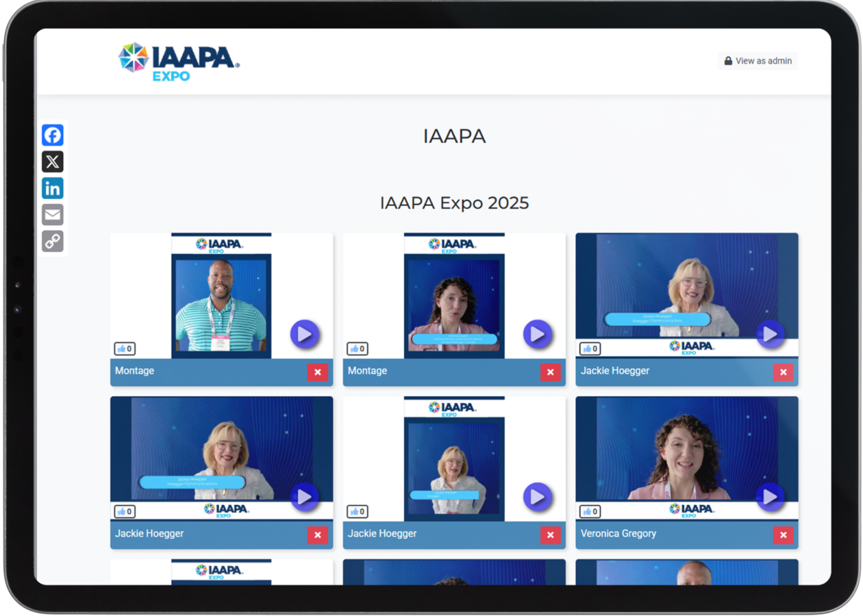Copy the page link with the chain icon

point(53,241)
